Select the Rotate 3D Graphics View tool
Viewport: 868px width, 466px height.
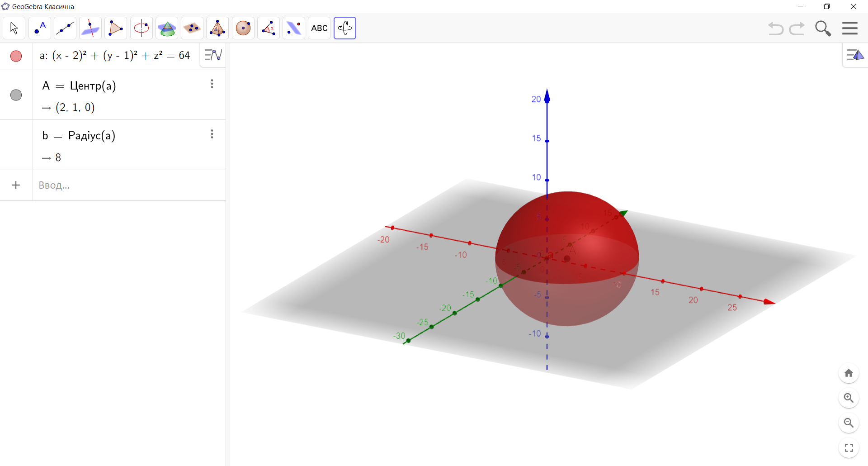344,28
